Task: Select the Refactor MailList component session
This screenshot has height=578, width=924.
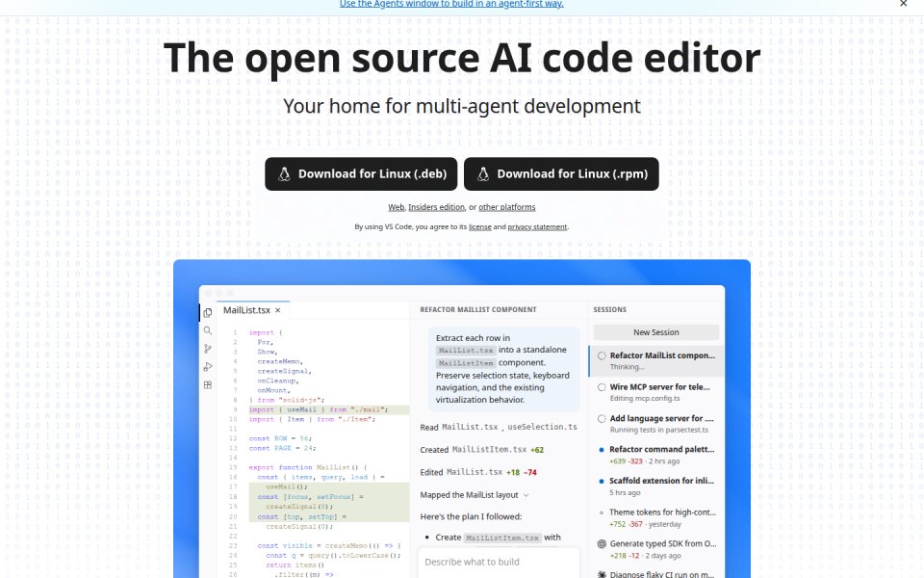Action: (x=655, y=360)
